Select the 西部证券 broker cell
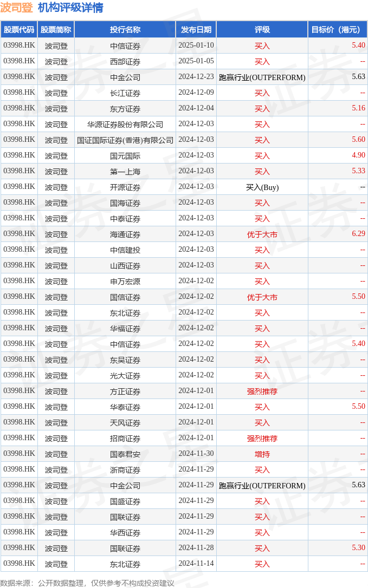Screen dimensions: 368x588 click(x=125, y=62)
